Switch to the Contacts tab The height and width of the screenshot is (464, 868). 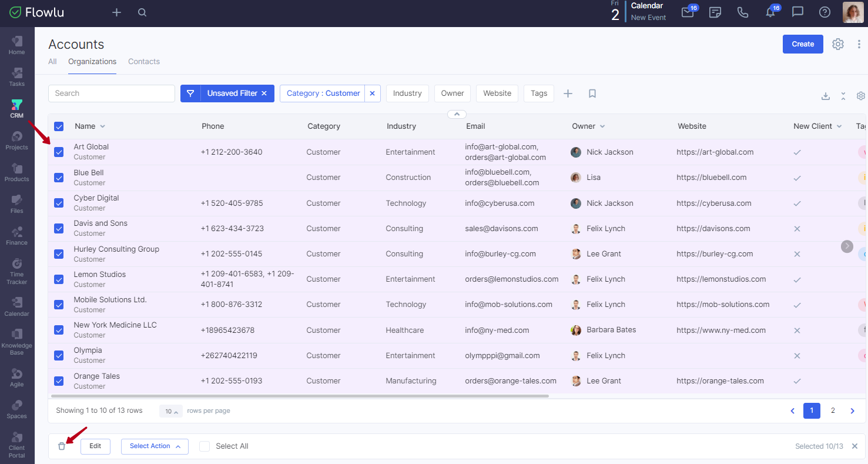(x=144, y=62)
